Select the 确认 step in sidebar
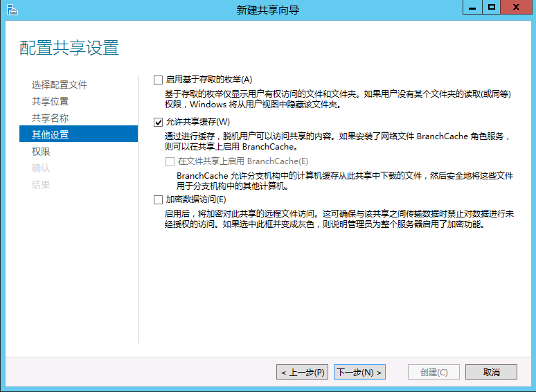536x392 pixels. 41,168
